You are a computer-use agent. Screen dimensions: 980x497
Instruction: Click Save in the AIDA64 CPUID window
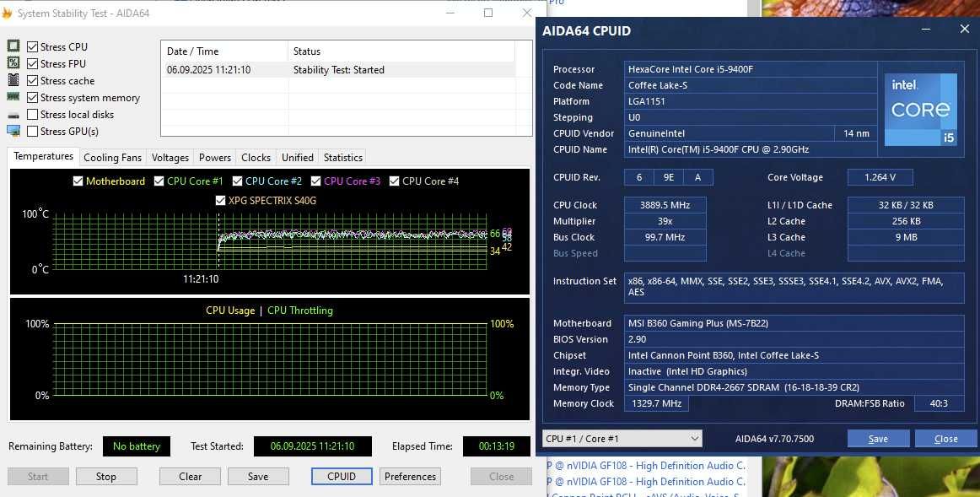click(x=878, y=439)
